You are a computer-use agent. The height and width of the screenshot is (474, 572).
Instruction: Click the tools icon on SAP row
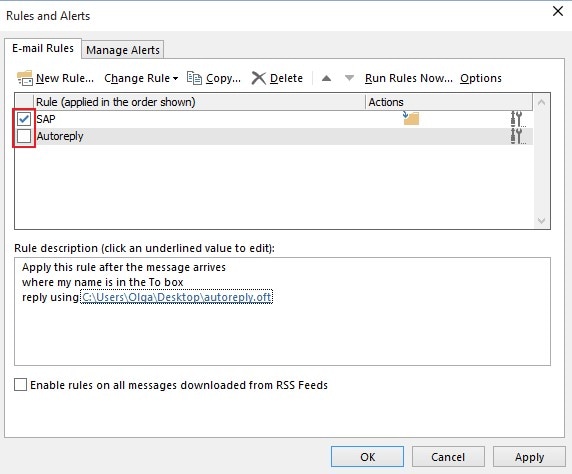(x=518, y=119)
